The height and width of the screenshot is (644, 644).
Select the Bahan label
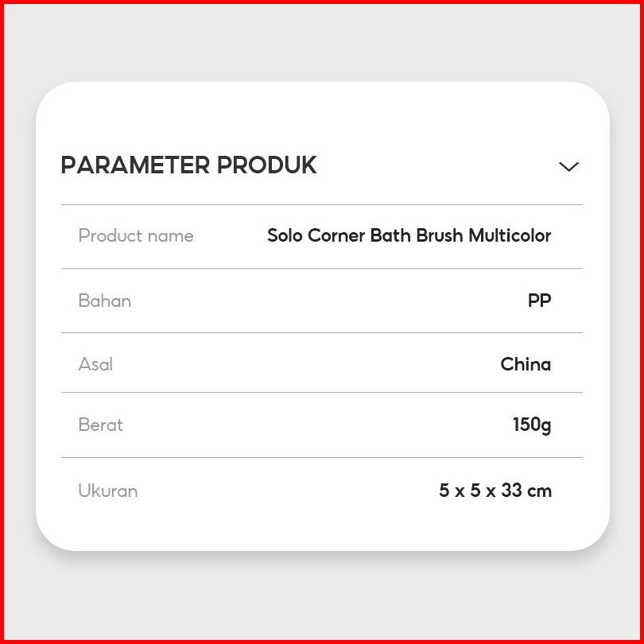click(x=105, y=301)
